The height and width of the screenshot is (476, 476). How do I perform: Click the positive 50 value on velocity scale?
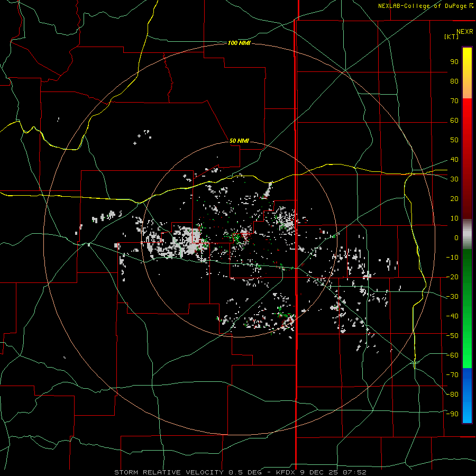(x=454, y=140)
